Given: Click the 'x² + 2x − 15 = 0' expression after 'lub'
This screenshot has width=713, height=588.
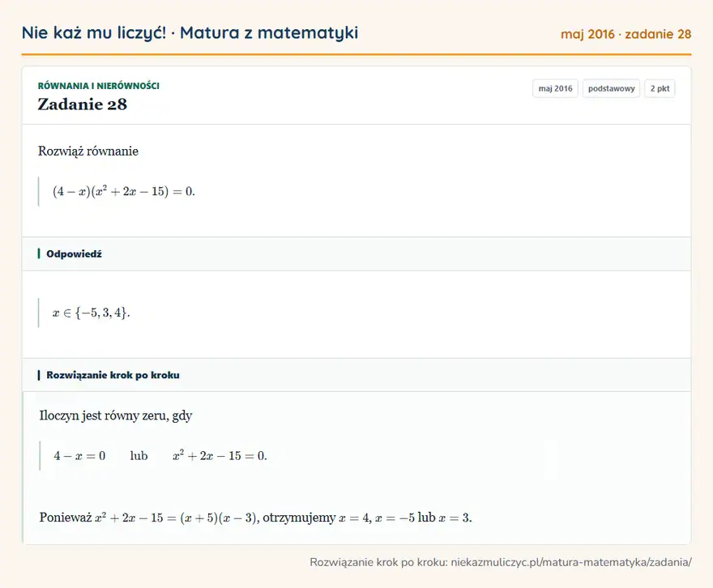Looking at the screenshot, I should (220, 455).
